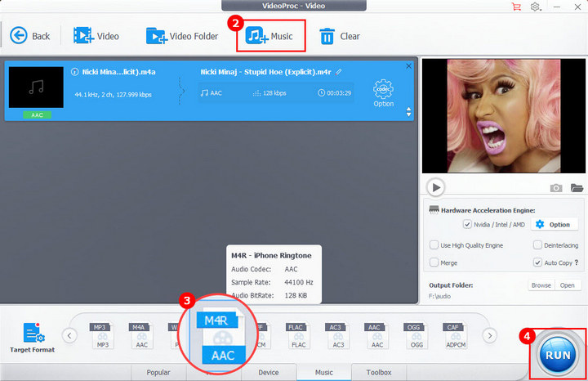Select the M4R AAC ringtone format
Viewport: 588px width, 381px height.
tap(221, 336)
